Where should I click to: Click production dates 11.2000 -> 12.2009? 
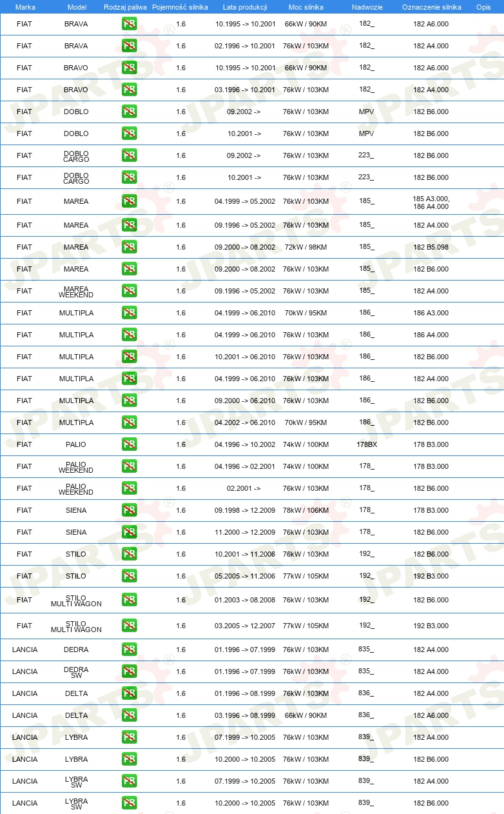point(245,532)
